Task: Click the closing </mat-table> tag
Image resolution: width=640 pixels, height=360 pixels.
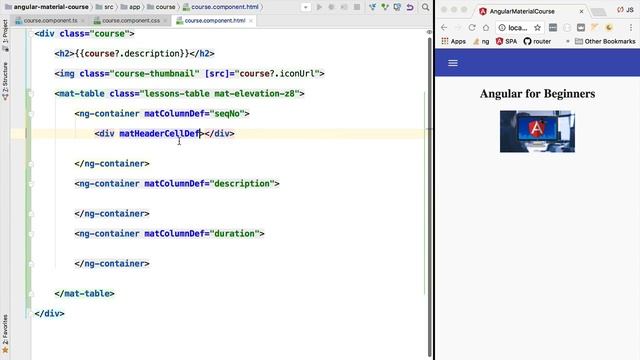Action: (84, 293)
